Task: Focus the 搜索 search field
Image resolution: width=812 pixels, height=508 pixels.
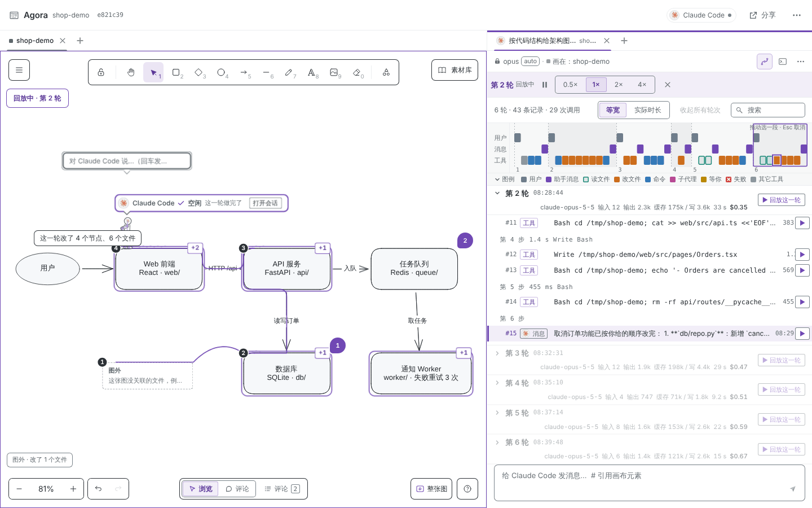Action: pyautogui.click(x=768, y=110)
